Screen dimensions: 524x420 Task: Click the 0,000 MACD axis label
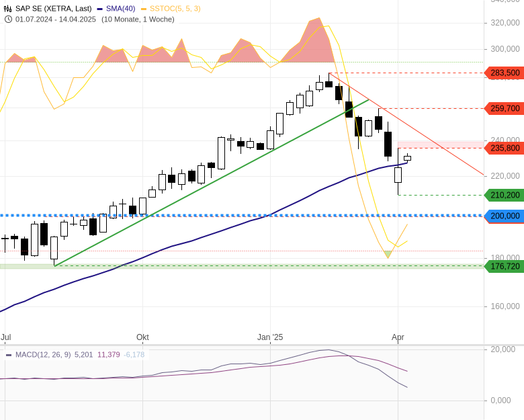[x=500, y=401]
